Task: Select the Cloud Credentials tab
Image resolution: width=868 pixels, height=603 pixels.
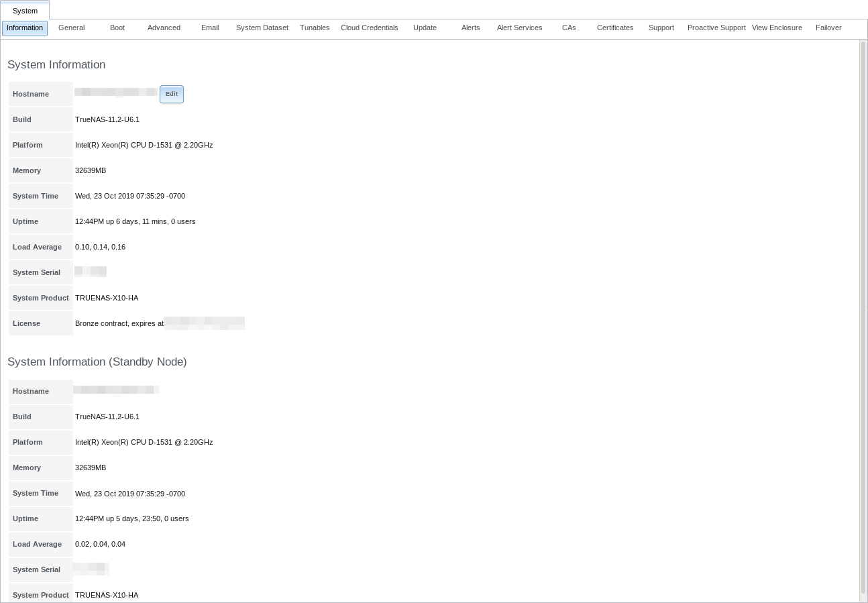Action: tap(369, 28)
